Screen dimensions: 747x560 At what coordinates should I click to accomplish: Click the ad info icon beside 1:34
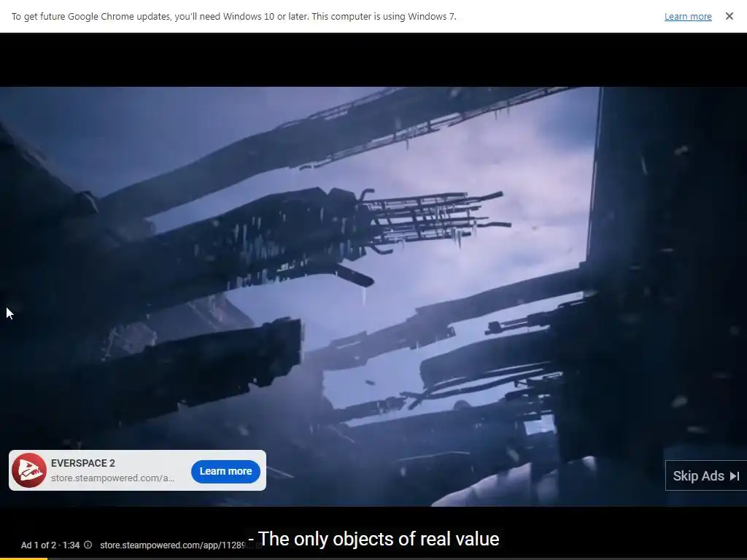88,545
